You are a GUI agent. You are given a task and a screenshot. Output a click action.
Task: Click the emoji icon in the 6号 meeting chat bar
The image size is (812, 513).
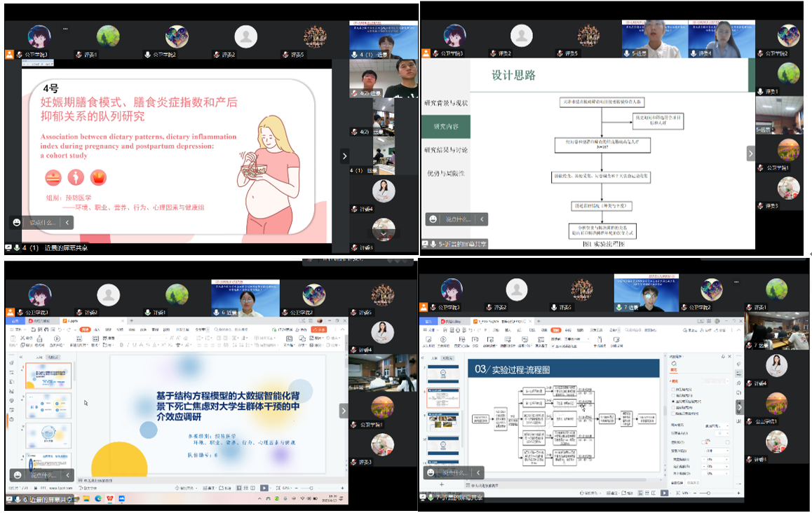pyautogui.click(x=18, y=474)
